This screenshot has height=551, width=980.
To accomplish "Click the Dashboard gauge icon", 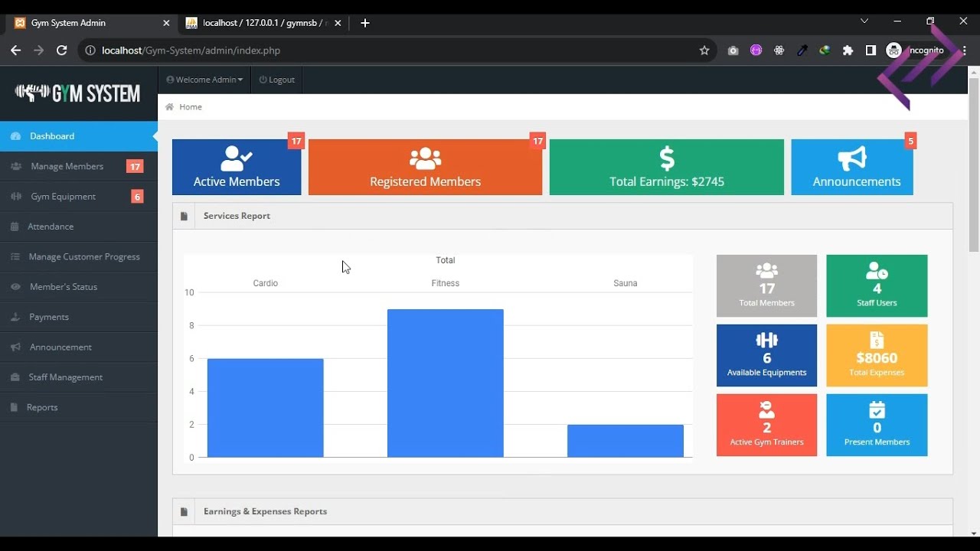I will (x=15, y=136).
